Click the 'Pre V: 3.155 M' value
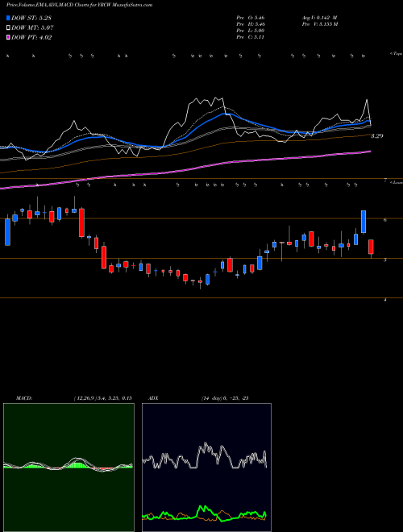 pyautogui.click(x=320, y=24)
